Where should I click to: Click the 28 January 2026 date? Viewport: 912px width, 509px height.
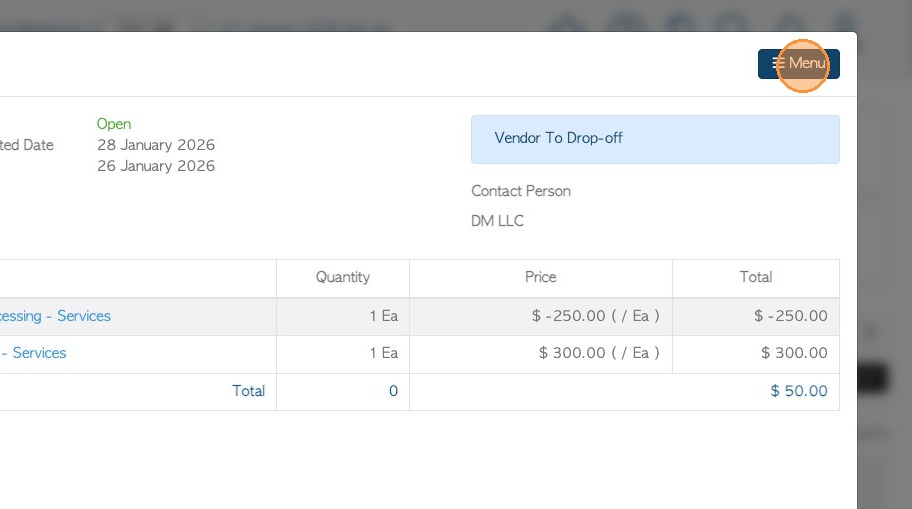click(x=156, y=145)
